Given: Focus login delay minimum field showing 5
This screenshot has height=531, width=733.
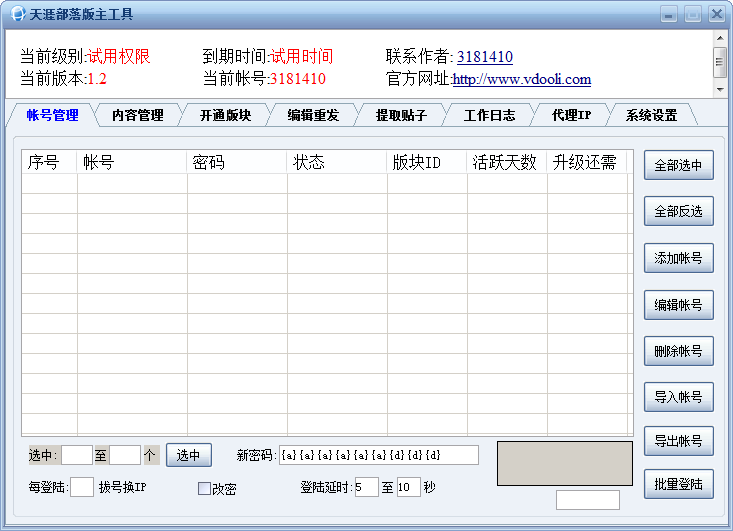Looking at the screenshot, I should click(x=366, y=487).
